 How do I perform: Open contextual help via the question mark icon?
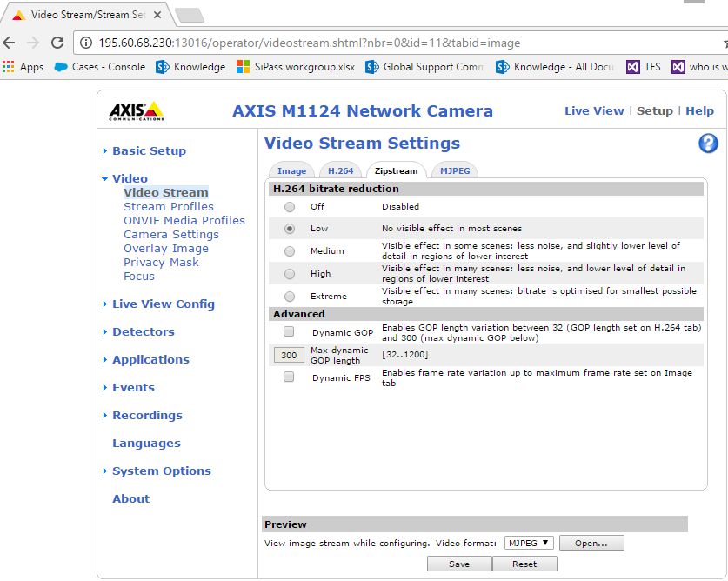[x=707, y=143]
